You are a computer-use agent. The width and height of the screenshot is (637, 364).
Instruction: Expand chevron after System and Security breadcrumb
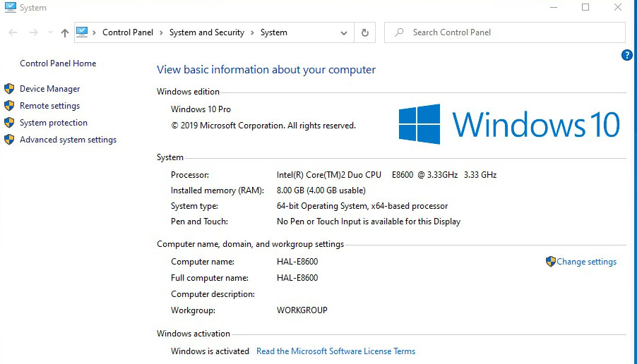tap(252, 32)
